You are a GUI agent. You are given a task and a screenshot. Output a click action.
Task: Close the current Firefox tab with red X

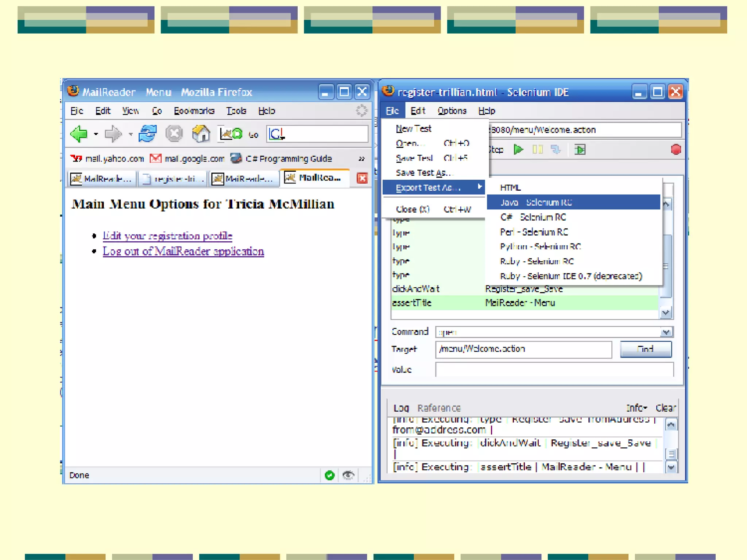[362, 178]
